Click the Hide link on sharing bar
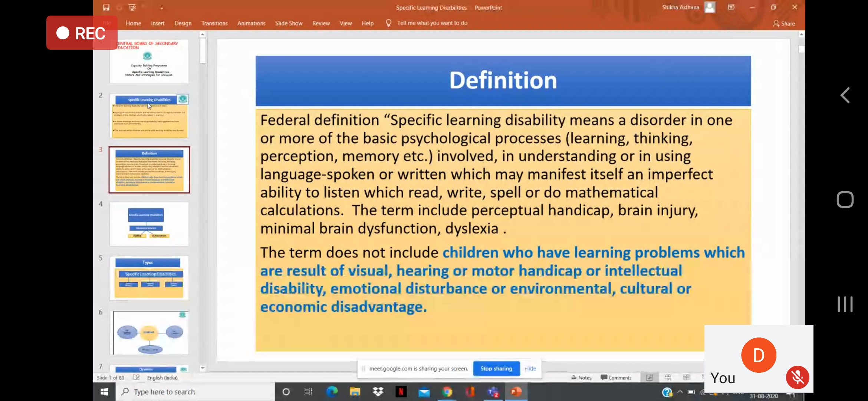This screenshot has width=868, height=401. coord(530,369)
